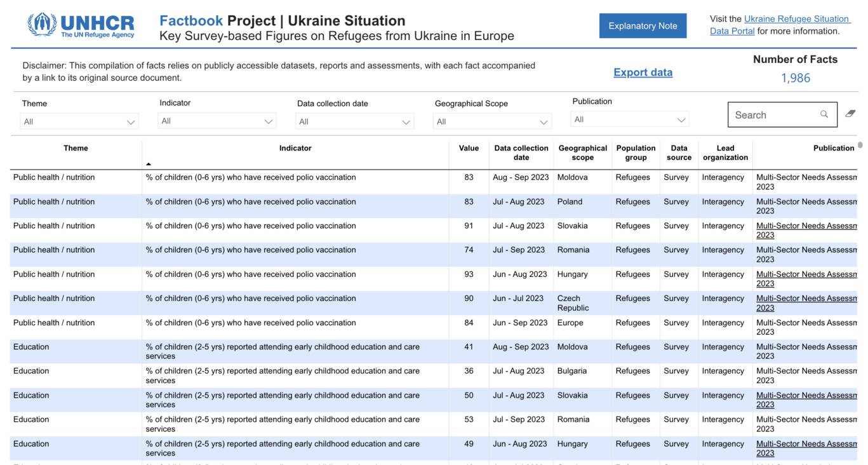Click the Export data link
This screenshot has width=868, height=465.
[643, 72]
